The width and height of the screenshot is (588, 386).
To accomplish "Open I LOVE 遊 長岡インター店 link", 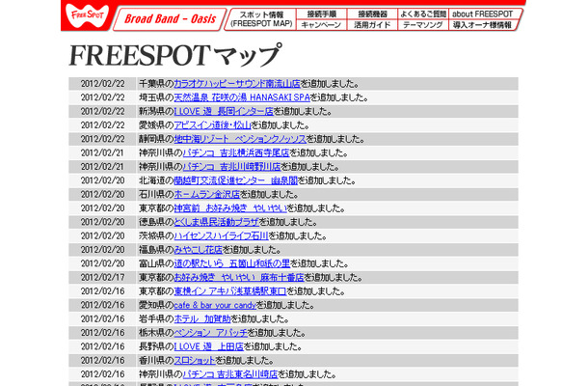I will pos(224,111).
